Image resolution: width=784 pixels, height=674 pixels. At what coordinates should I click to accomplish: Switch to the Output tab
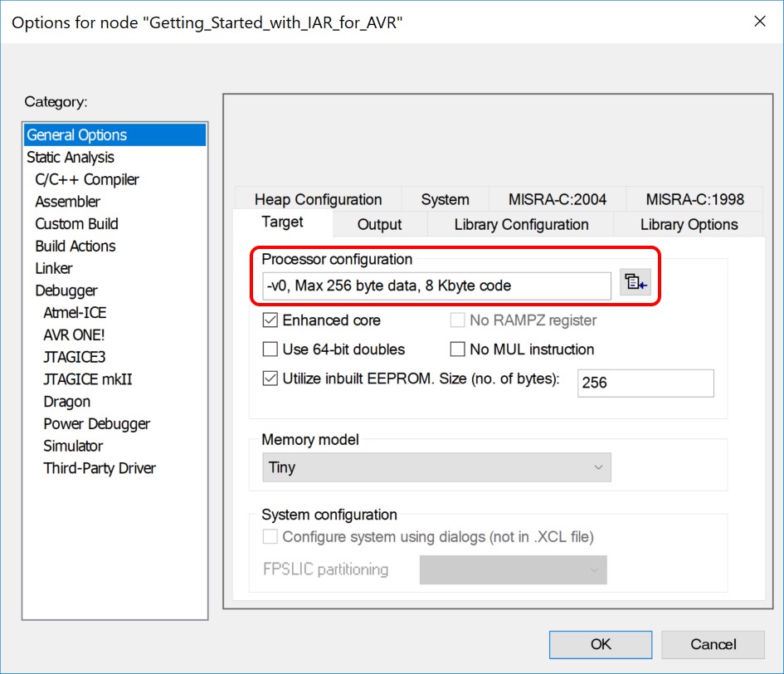tap(379, 224)
